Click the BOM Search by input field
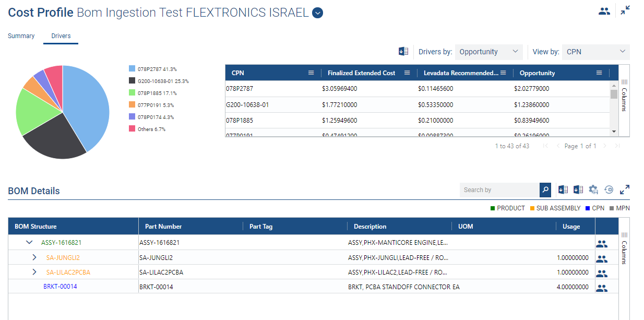Screen dimensions: 644x320 point(499,190)
